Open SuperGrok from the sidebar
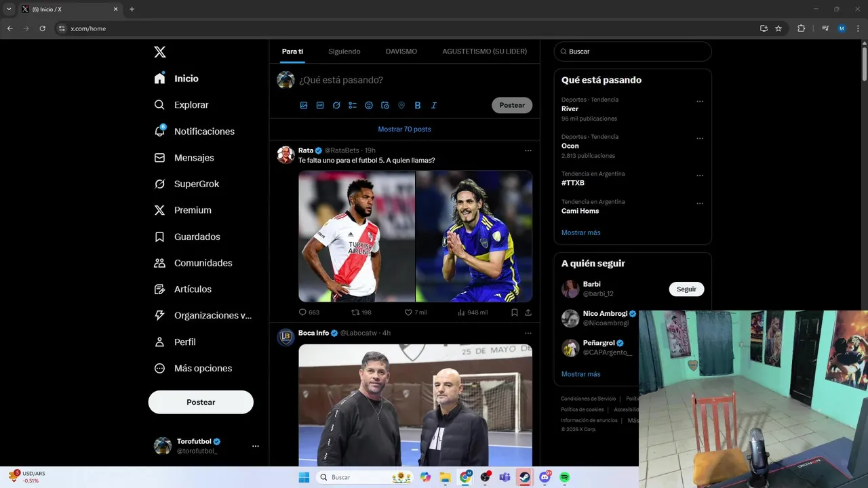 [186, 184]
